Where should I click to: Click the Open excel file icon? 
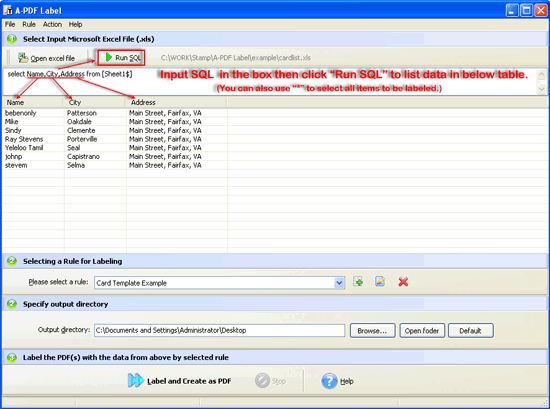coord(23,58)
